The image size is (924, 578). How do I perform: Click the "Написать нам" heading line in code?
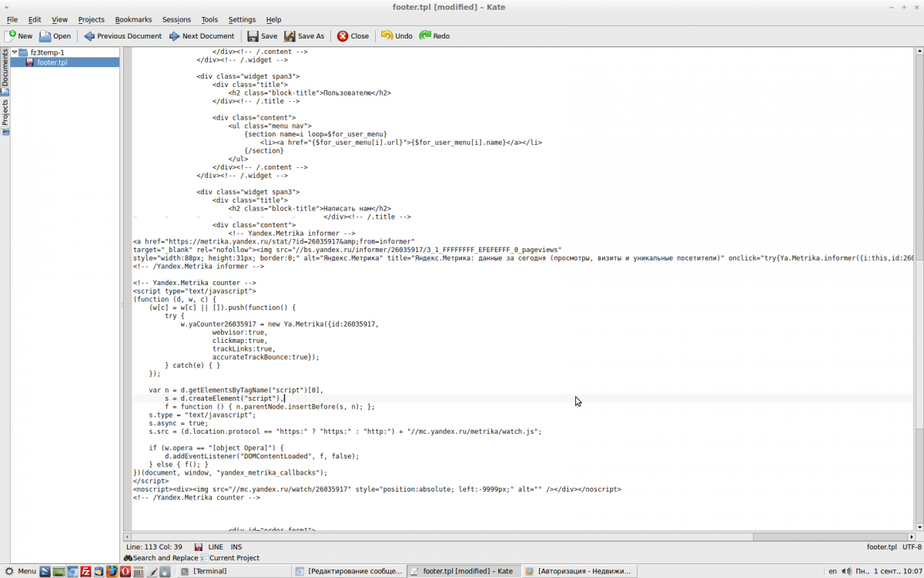(310, 209)
